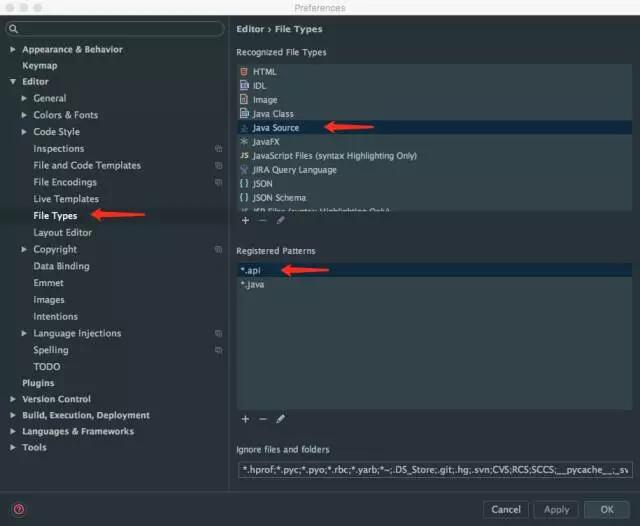This screenshot has width=640, height=526.
Task: Click Editor in the breadcrumb
Action: pos(250,29)
